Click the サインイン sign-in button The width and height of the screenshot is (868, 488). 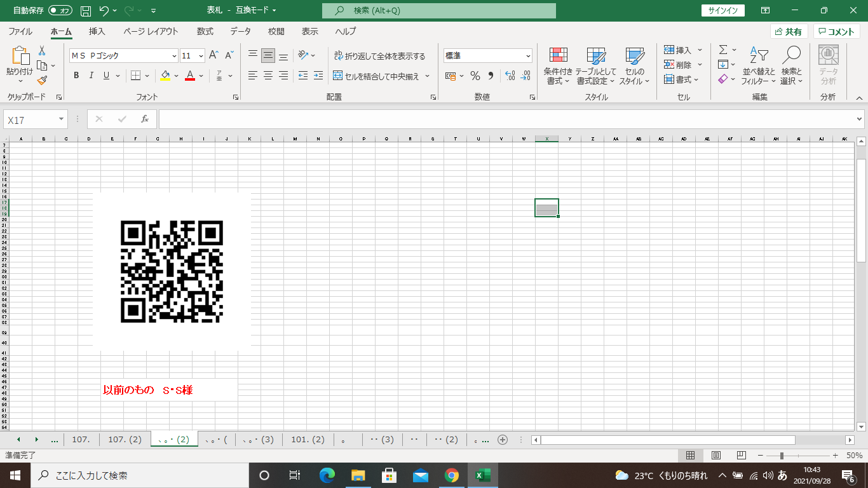coord(723,11)
